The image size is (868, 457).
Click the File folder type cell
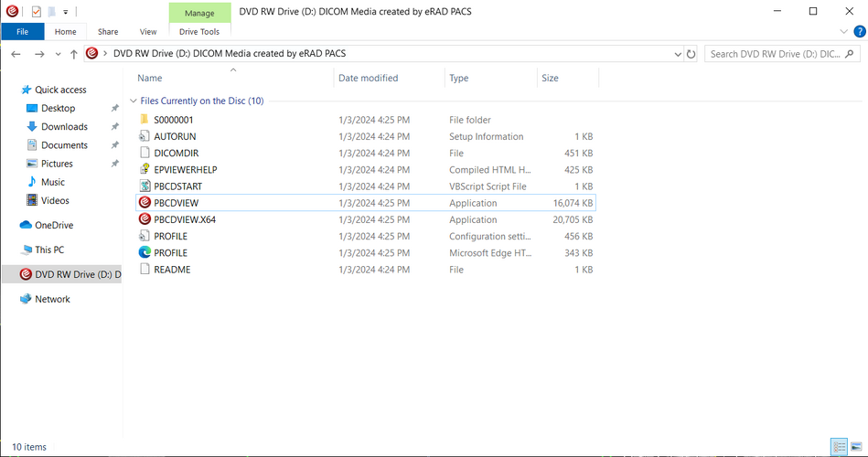470,120
